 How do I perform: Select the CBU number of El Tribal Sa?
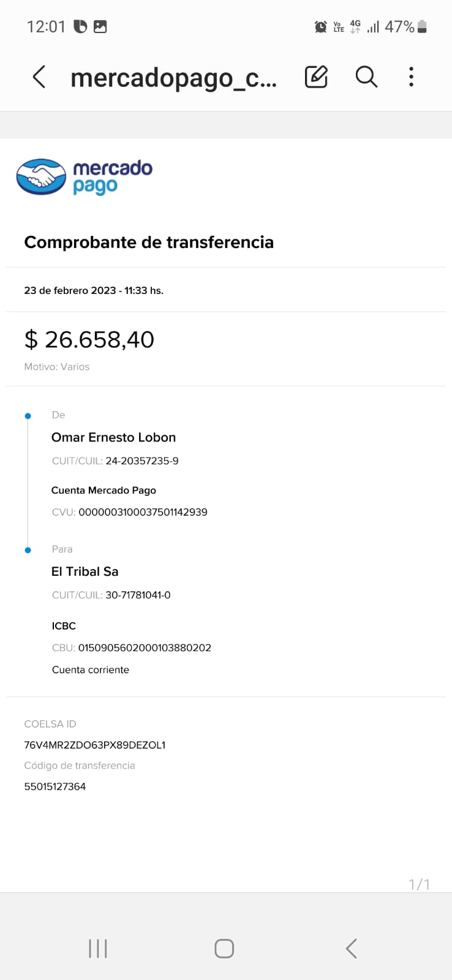pos(145,648)
